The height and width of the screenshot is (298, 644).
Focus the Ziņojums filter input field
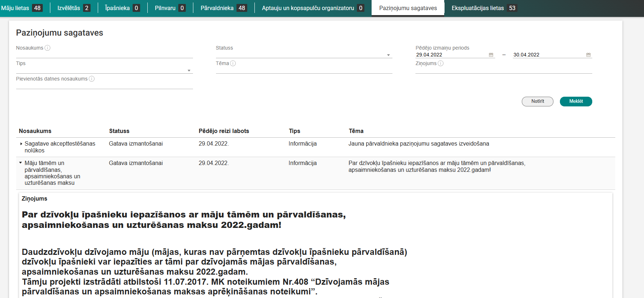[x=504, y=70]
